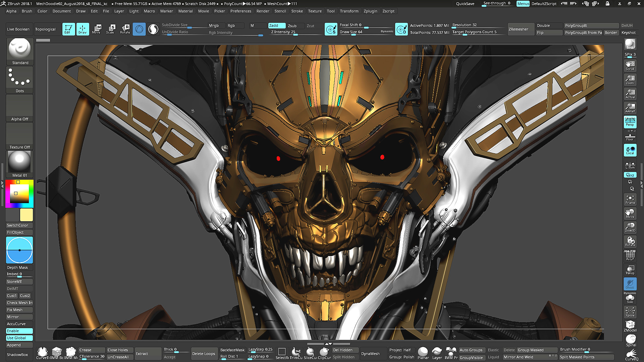Click the Gizmo 3D icon
This screenshot has height=362, width=644.
139,29
